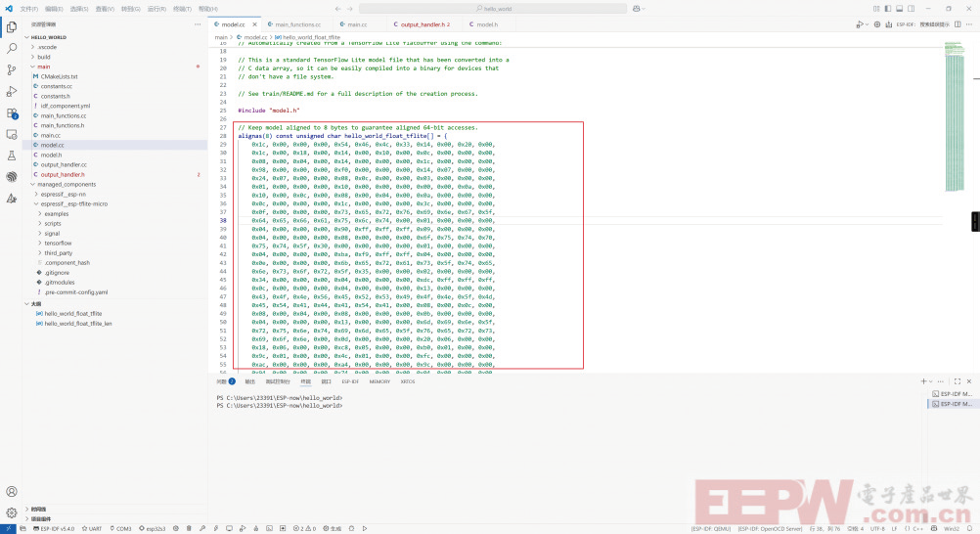
Task: Click the ESP-IDF settings gear in status bar
Action: pyautogui.click(x=176, y=528)
